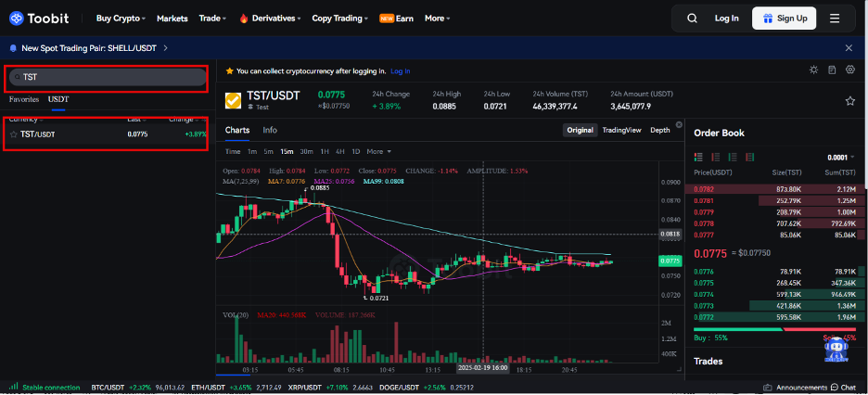Select Original chart mode
The image size is (868, 395).
(x=581, y=130)
